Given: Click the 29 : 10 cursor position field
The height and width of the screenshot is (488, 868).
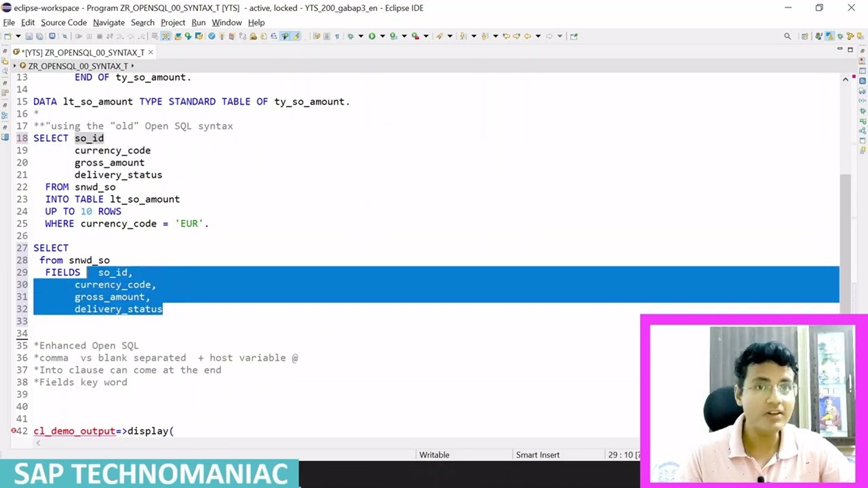Looking at the screenshot, I should (623, 455).
